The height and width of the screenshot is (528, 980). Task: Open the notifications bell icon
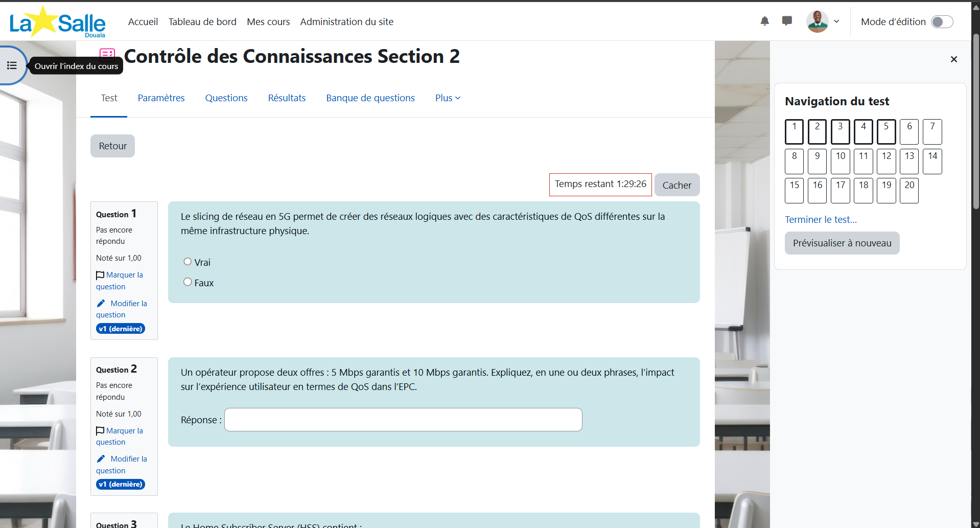tap(764, 21)
